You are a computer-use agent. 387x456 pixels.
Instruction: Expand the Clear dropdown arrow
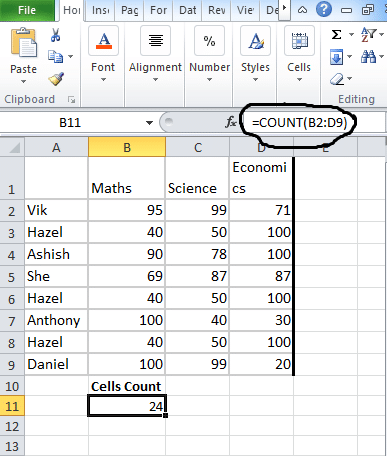(350, 79)
